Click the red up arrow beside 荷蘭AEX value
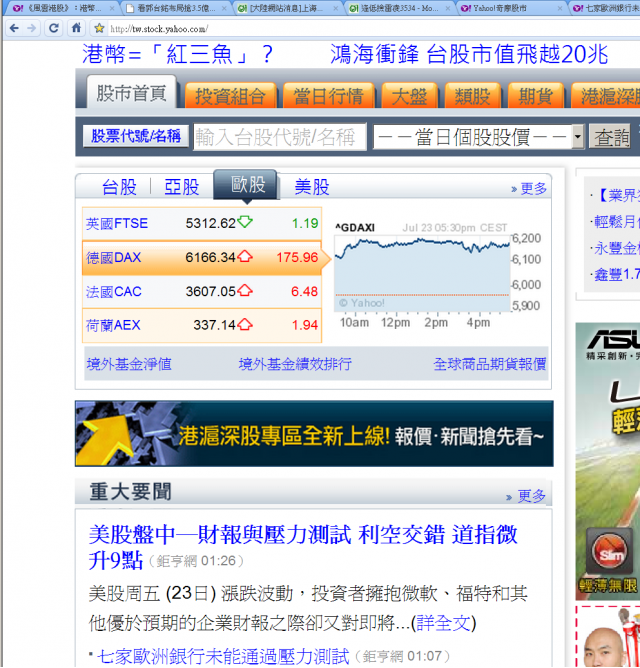 [x=245, y=325]
